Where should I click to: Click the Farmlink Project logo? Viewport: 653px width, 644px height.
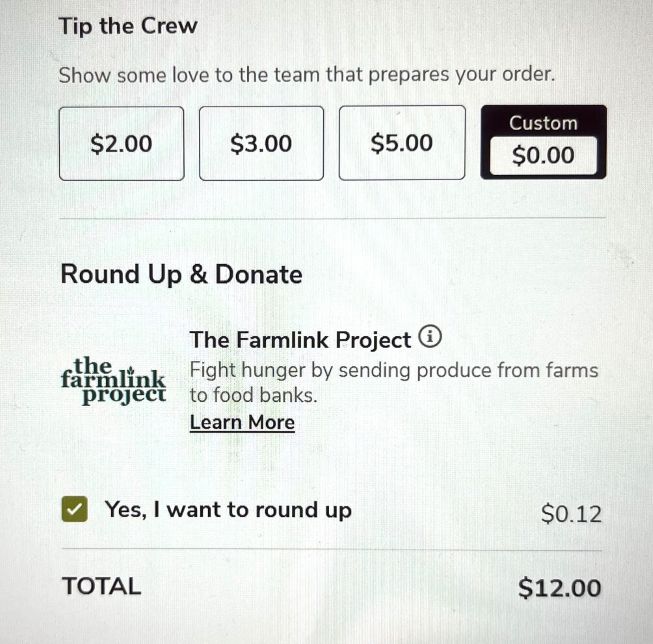(x=112, y=380)
